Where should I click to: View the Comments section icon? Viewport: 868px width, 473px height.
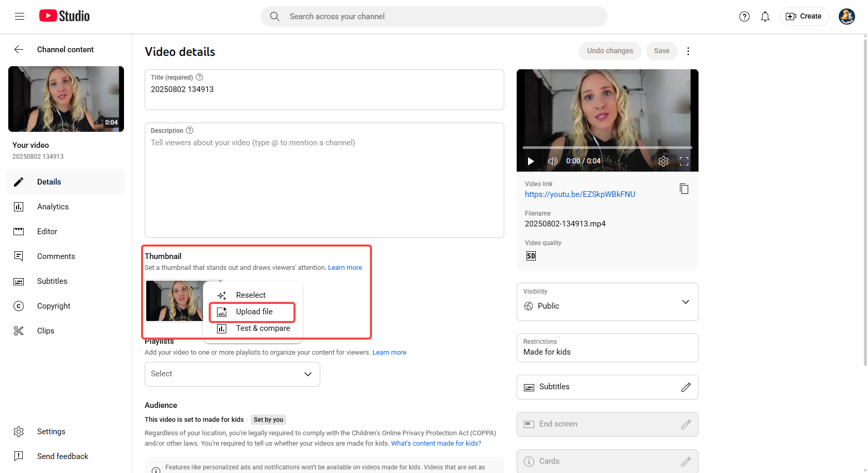pyautogui.click(x=19, y=256)
